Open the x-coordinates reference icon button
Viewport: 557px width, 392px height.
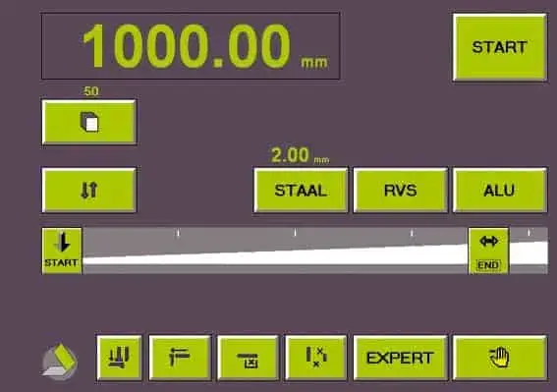coord(315,358)
